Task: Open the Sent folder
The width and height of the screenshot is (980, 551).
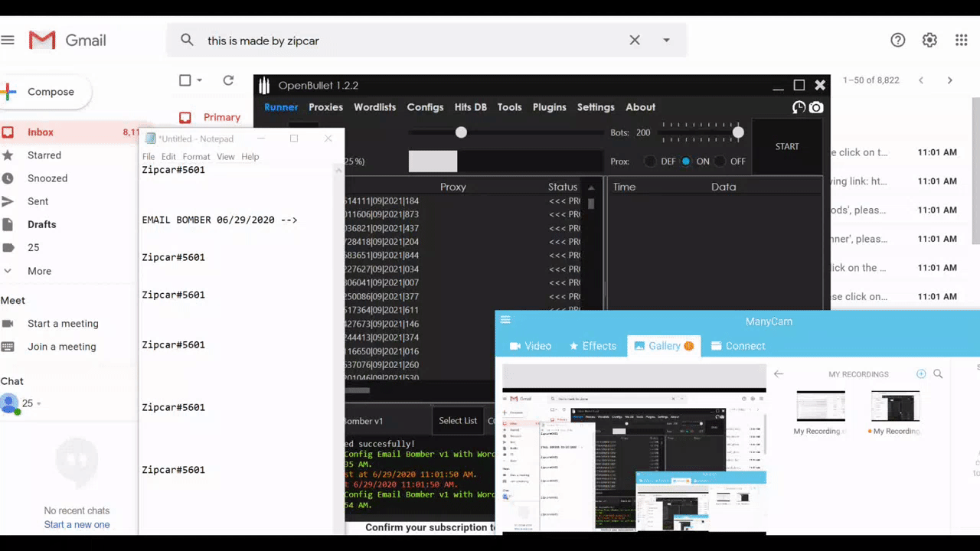Action: pos(38,201)
